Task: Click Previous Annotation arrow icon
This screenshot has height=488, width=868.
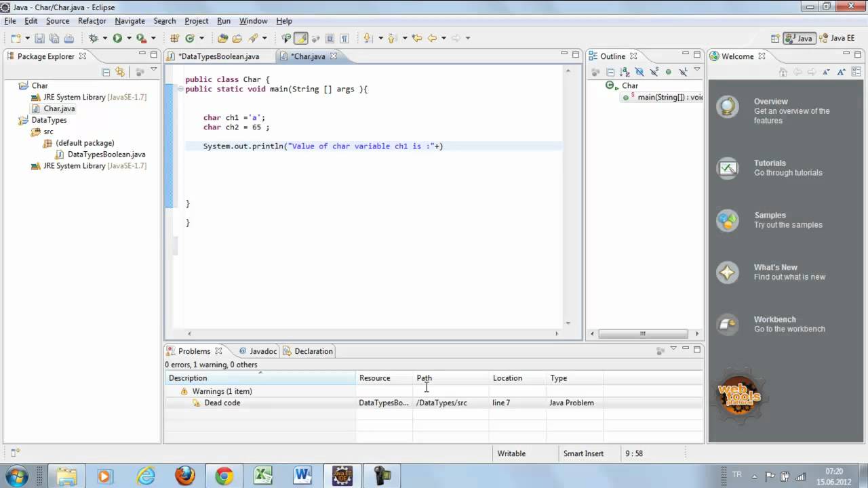Action: tap(392, 39)
